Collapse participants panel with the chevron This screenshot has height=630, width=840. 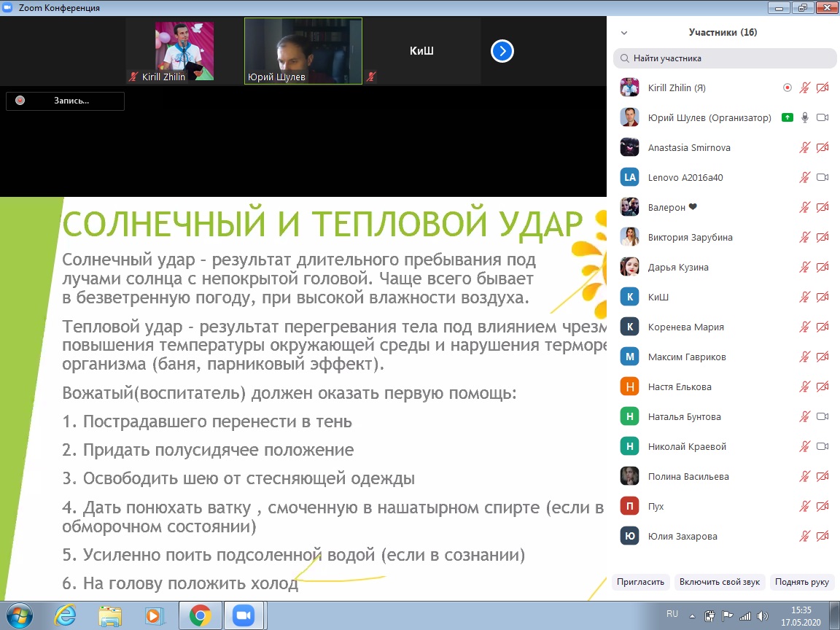624,33
